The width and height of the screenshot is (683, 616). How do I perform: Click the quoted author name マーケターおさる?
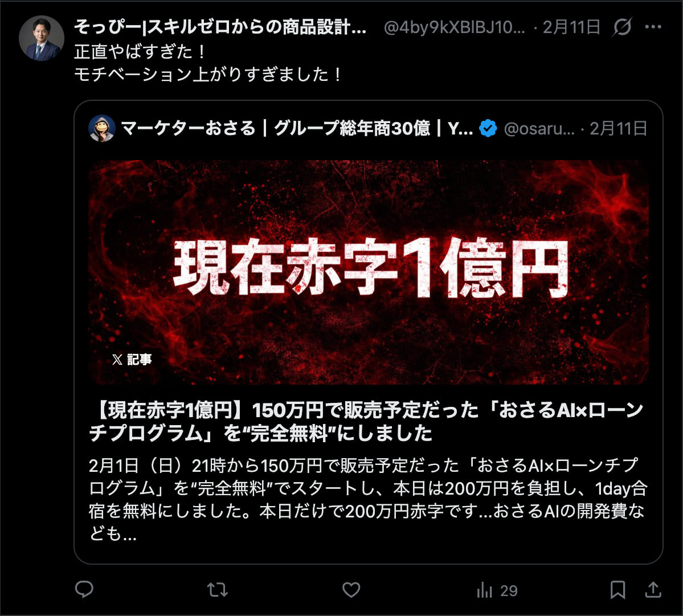tap(297, 129)
